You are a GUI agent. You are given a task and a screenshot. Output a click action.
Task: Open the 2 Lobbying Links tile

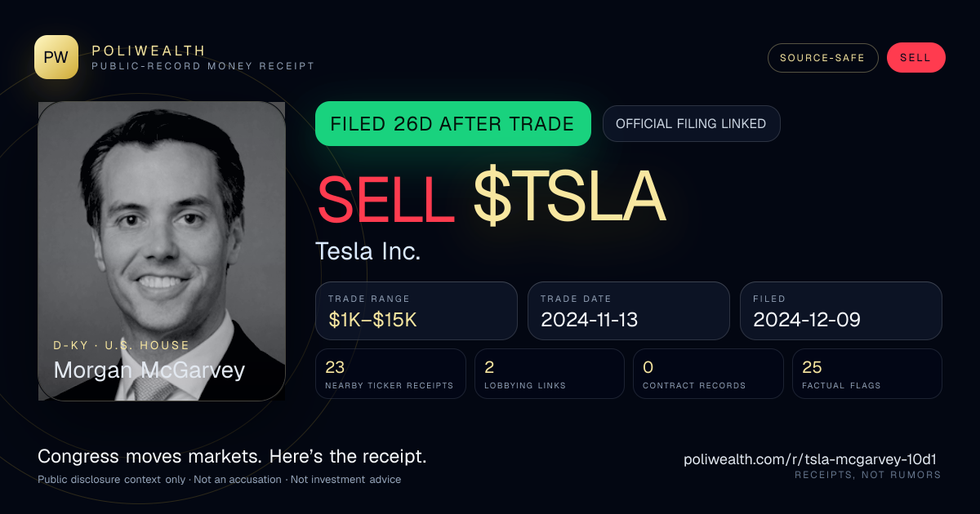pos(549,374)
